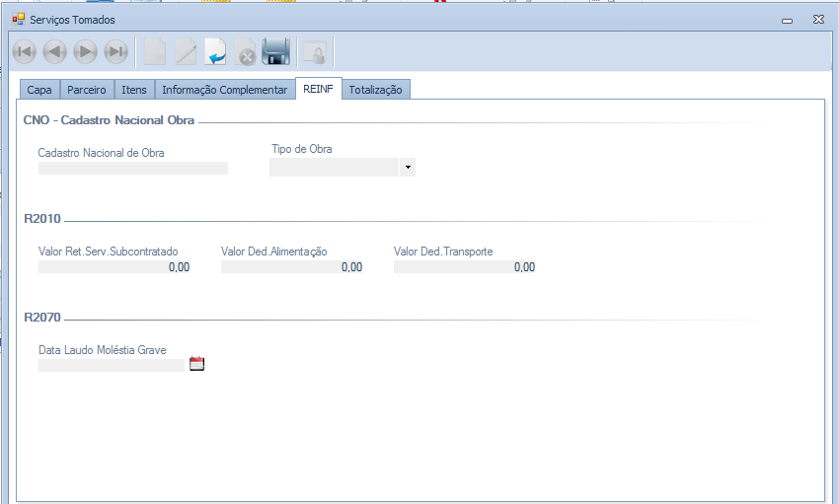Click the 'CNO - Cadastro Nacional Obra' heading
This screenshot has height=504, width=839.
coord(109,120)
